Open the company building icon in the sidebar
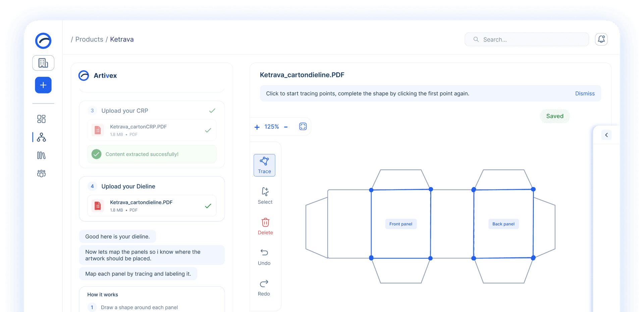644x312 pixels. 43,63
